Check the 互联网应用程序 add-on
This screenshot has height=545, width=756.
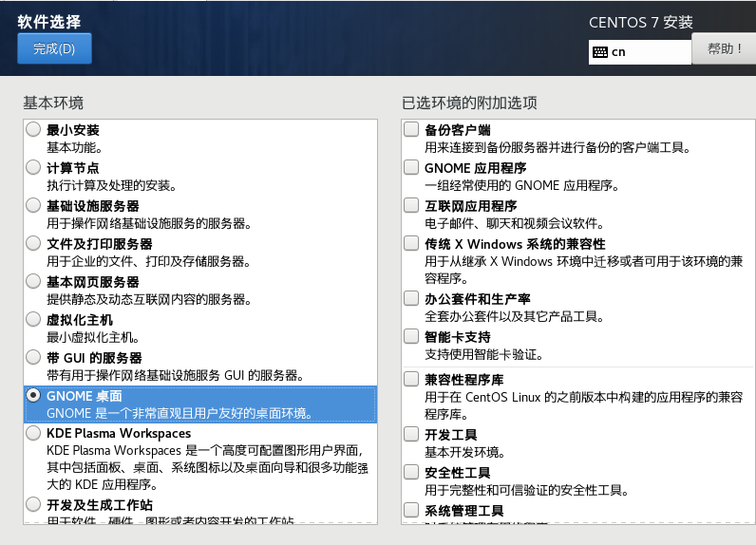(x=411, y=205)
